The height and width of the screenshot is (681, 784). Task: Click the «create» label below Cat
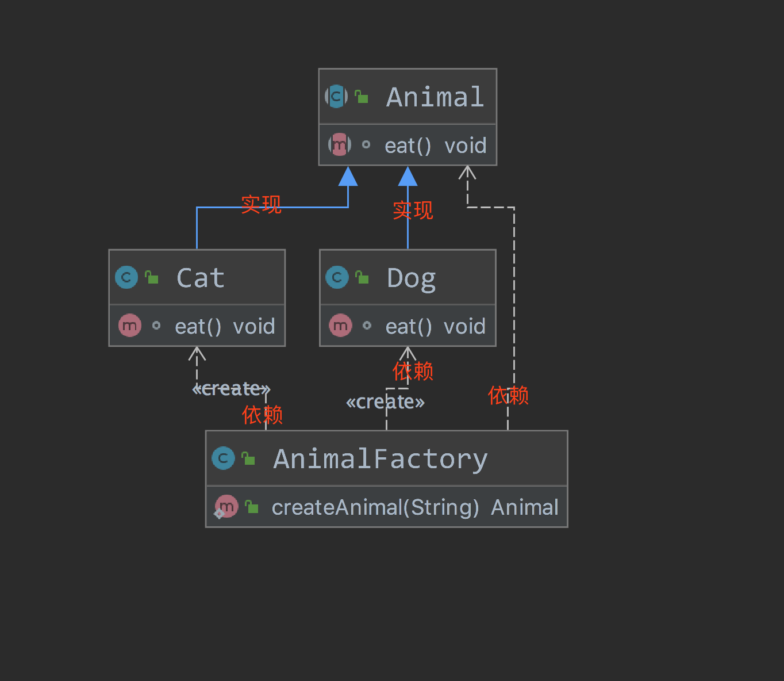click(x=231, y=389)
